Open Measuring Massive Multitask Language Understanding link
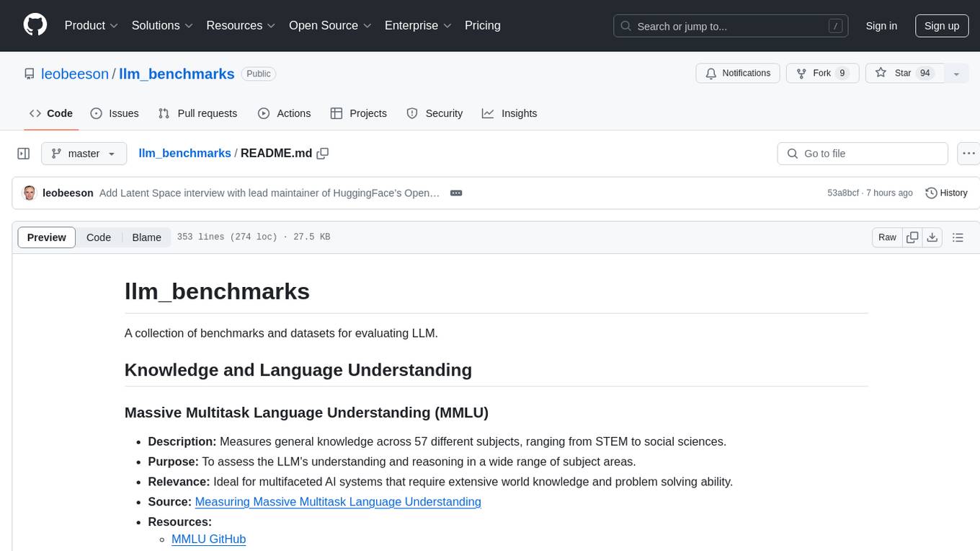This screenshot has width=980, height=551. coord(338,501)
